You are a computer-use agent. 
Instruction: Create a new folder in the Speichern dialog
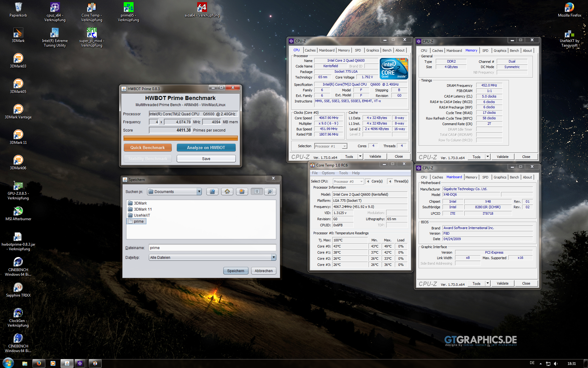click(242, 192)
